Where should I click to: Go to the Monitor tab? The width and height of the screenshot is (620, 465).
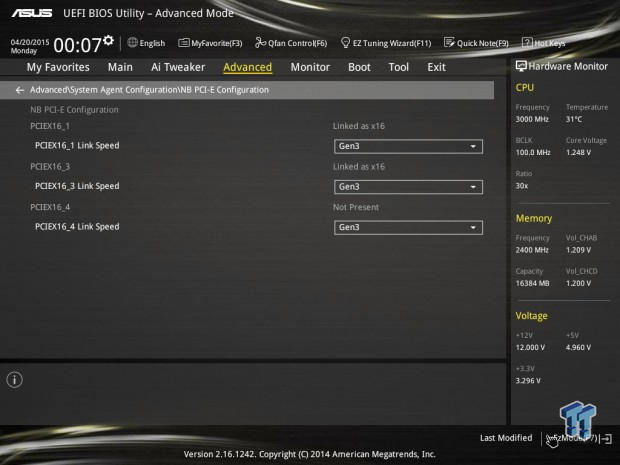tap(310, 67)
